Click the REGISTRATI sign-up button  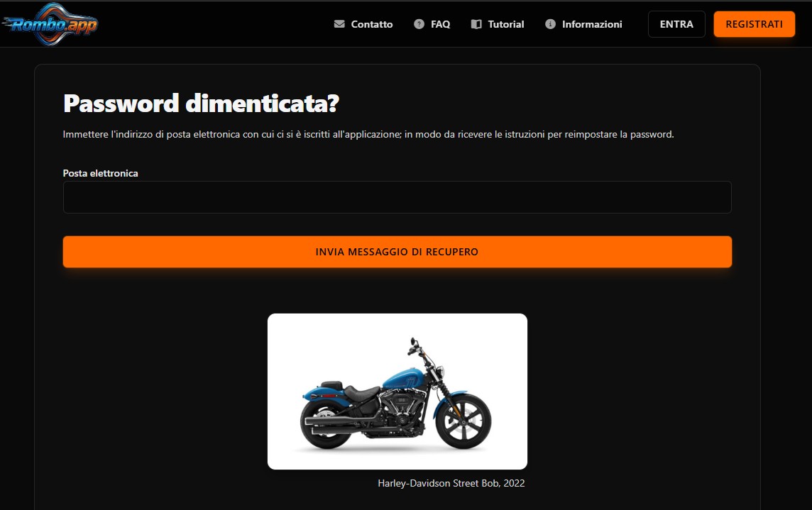click(x=754, y=24)
